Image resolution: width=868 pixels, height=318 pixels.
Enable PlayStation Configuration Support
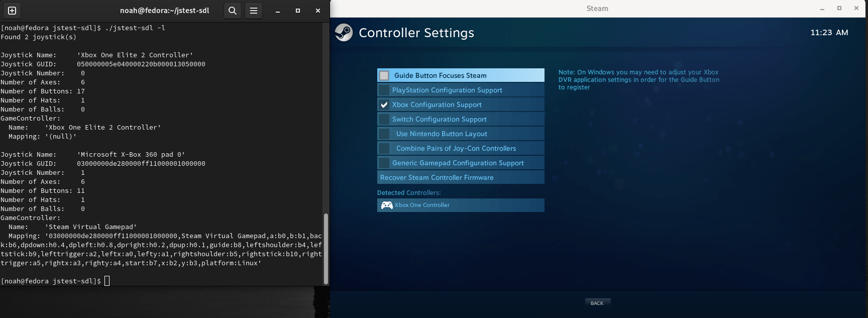click(x=461, y=90)
